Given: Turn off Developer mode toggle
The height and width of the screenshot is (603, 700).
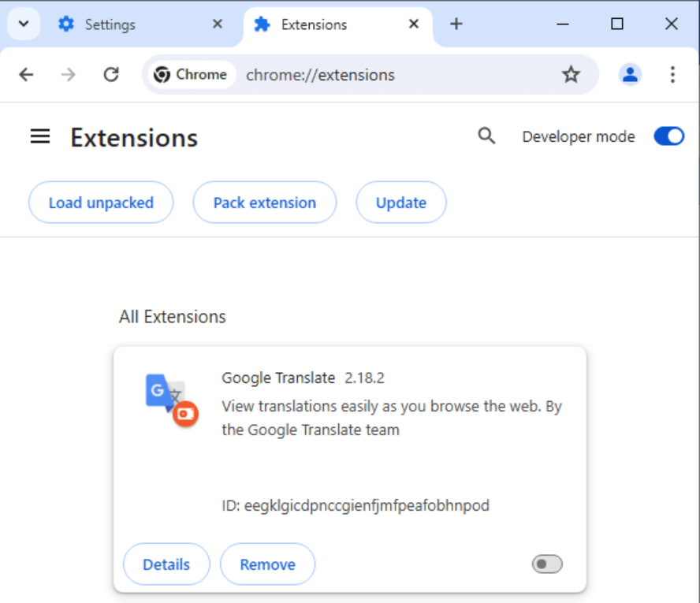Looking at the screenshot, I should [668, 136].
